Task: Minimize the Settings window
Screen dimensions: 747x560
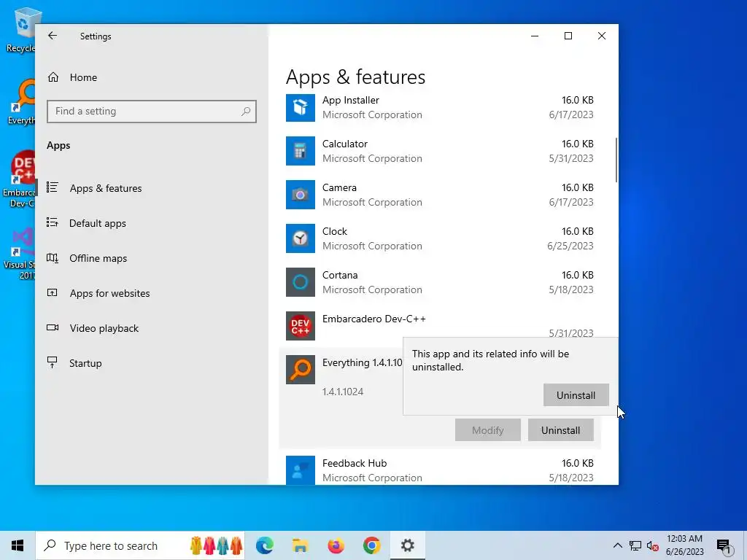Action: pos(535,36)
